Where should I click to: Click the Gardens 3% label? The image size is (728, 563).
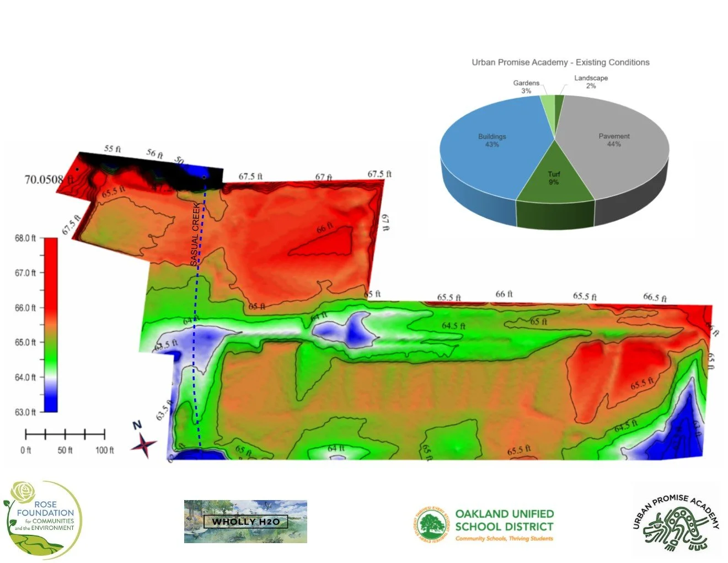526,87
